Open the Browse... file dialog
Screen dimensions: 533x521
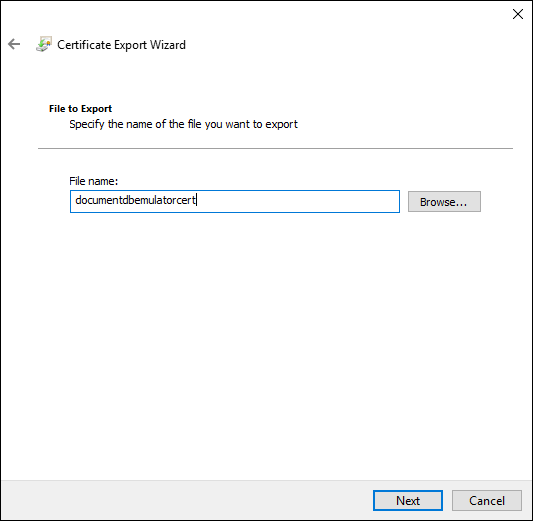tap(444, 202)
